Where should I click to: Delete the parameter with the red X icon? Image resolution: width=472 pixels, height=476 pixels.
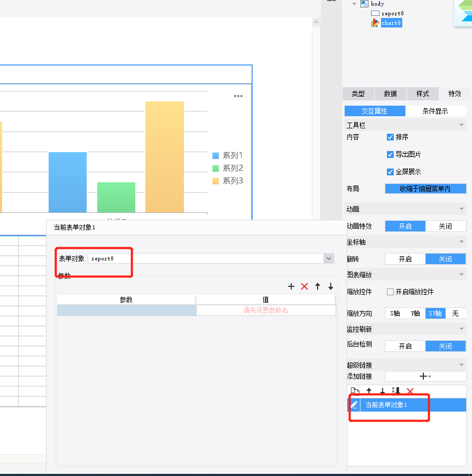tap(304, 286)
